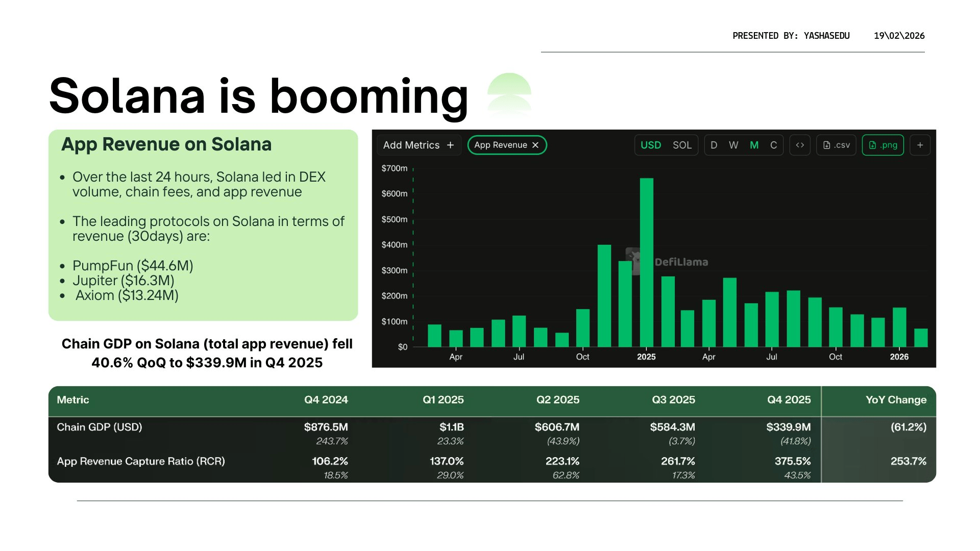This screenshot has width=980, height=551.
Task: Click the Chain GDP (USD) row label
Action: 100,427
